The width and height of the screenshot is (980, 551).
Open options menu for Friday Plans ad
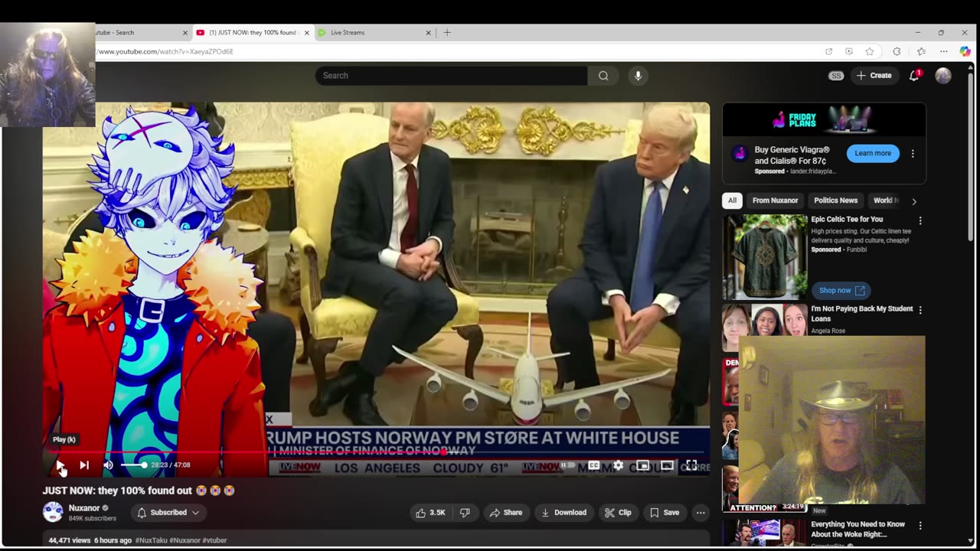[913, 154]
